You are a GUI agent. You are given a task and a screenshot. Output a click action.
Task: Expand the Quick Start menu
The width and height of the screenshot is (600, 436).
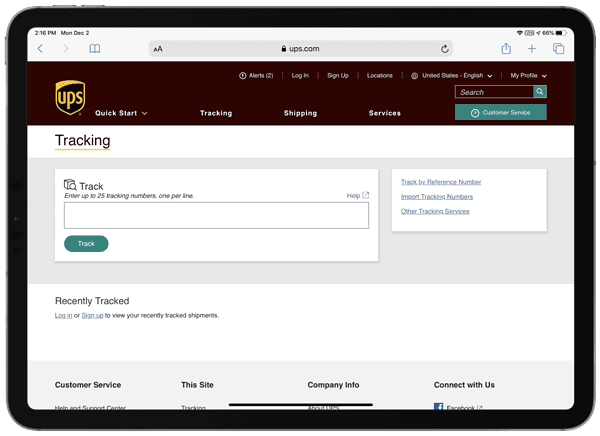pyautogui.click(x=121, y=113)
